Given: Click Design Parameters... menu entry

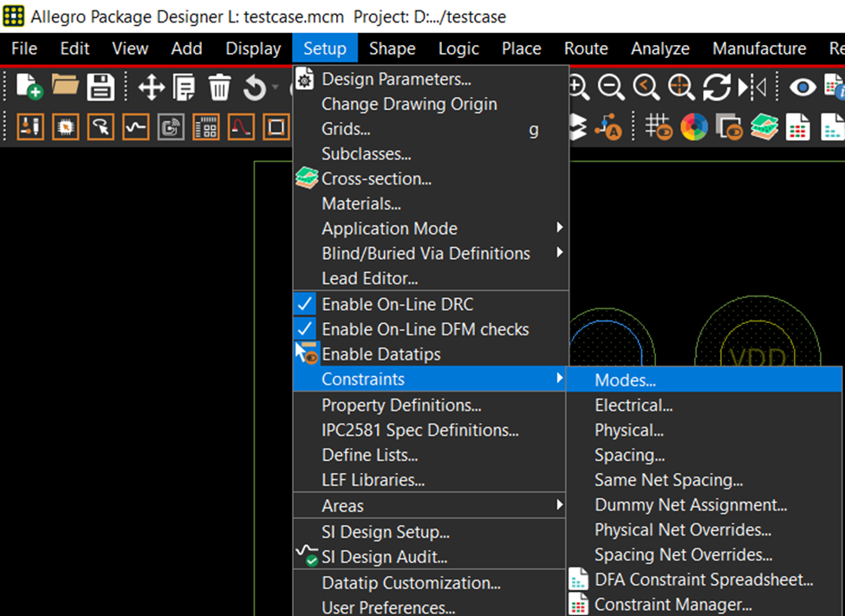Looking at the screenshot, I should (396, 79).
